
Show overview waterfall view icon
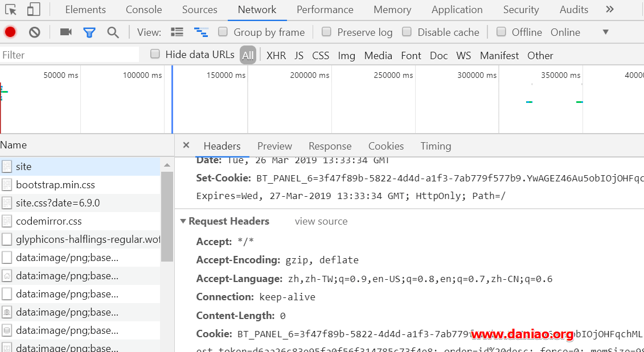(x=200, y=32)
